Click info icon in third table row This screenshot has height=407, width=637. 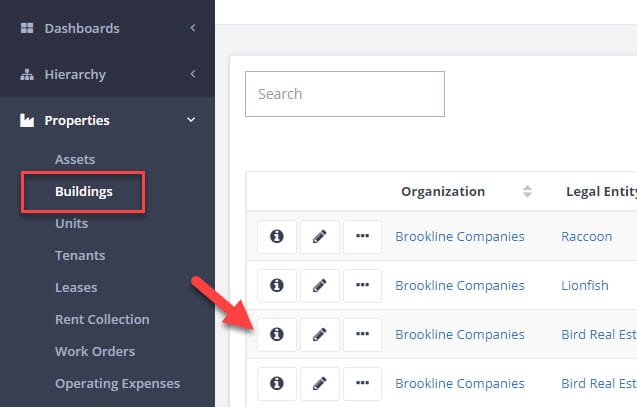[277, 335]
